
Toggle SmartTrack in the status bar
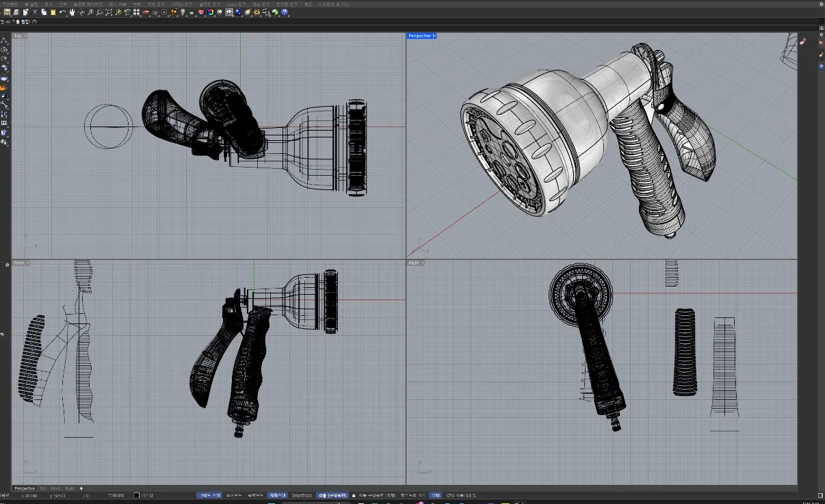tap(302, 495)
